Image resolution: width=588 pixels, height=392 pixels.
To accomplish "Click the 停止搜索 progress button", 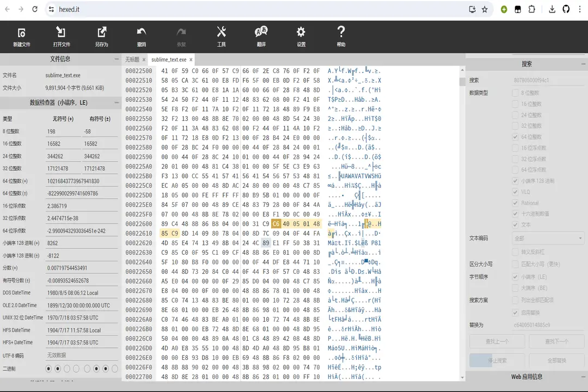I will click(x=497, y=360).
